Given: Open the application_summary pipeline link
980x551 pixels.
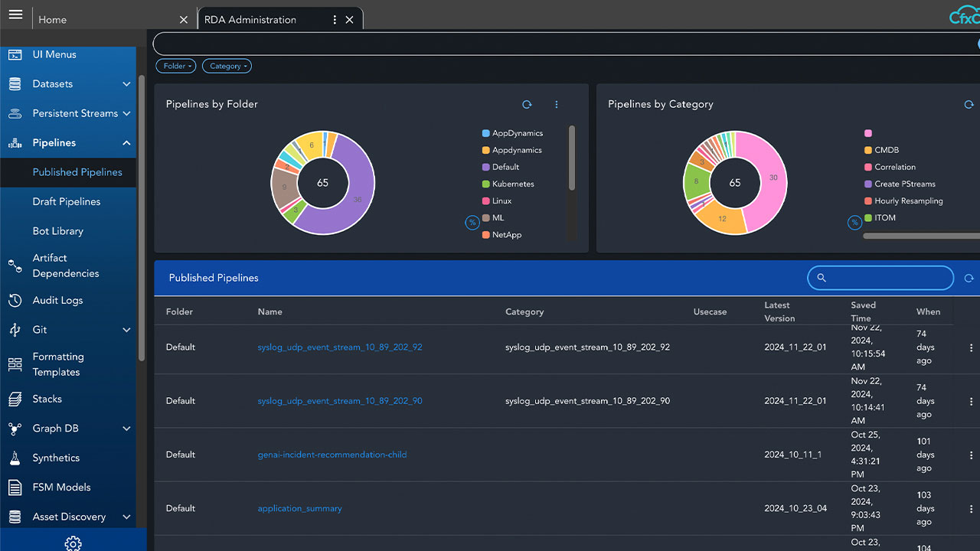Looking at the screenshot, I should (299, 508).
